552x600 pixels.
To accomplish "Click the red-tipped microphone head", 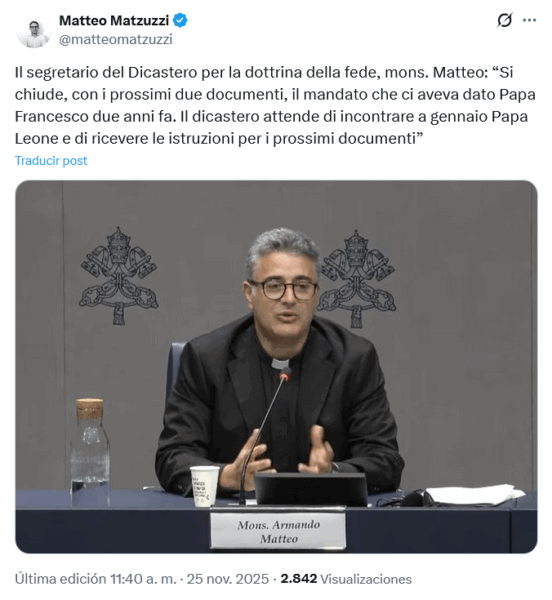I will 285,374.
